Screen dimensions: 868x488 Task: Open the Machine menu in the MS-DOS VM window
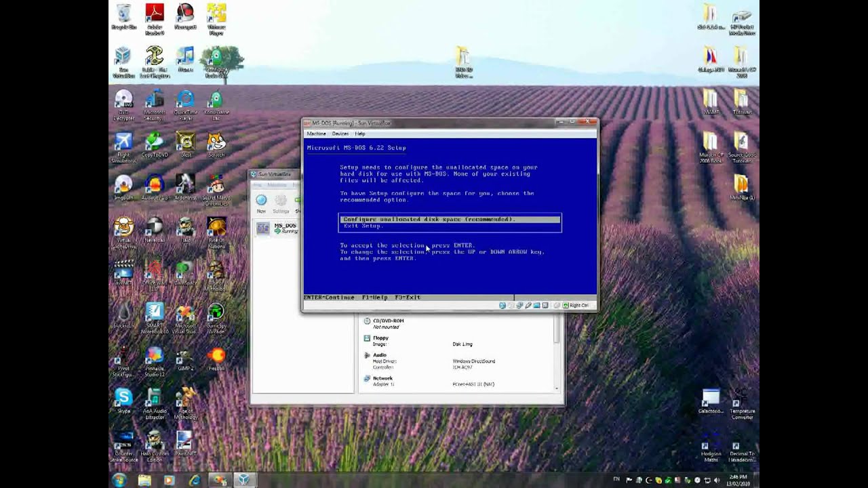tap(316, 134)
